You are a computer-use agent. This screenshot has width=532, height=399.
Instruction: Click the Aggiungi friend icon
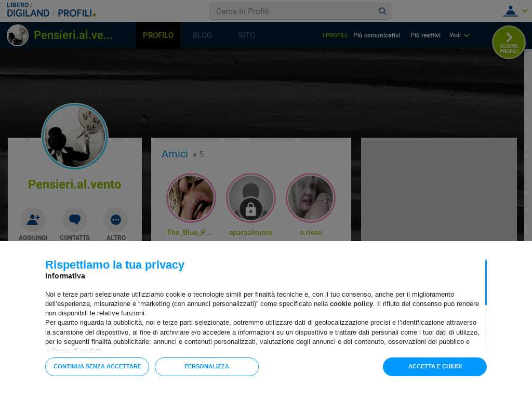[x=33, y=220]
